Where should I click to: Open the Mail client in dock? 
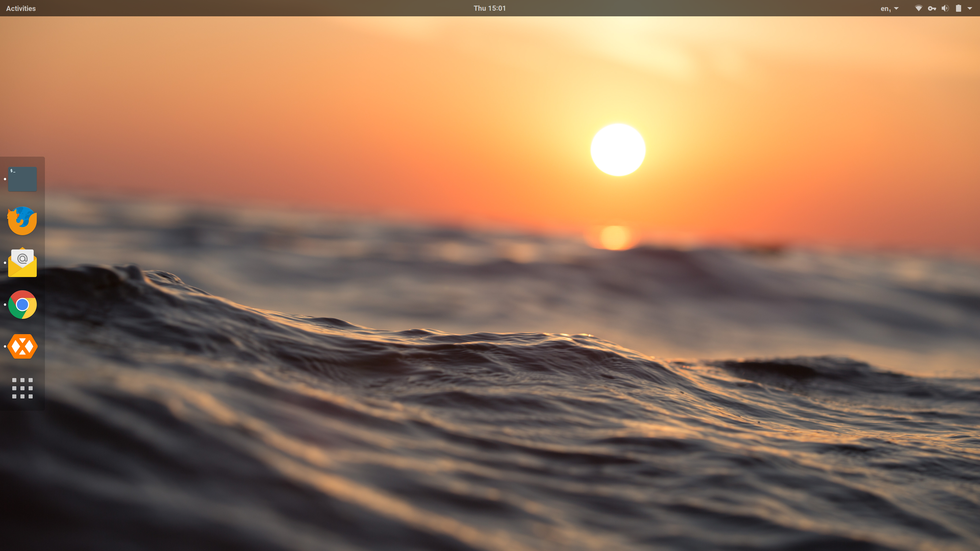click(x=22, y=263)
